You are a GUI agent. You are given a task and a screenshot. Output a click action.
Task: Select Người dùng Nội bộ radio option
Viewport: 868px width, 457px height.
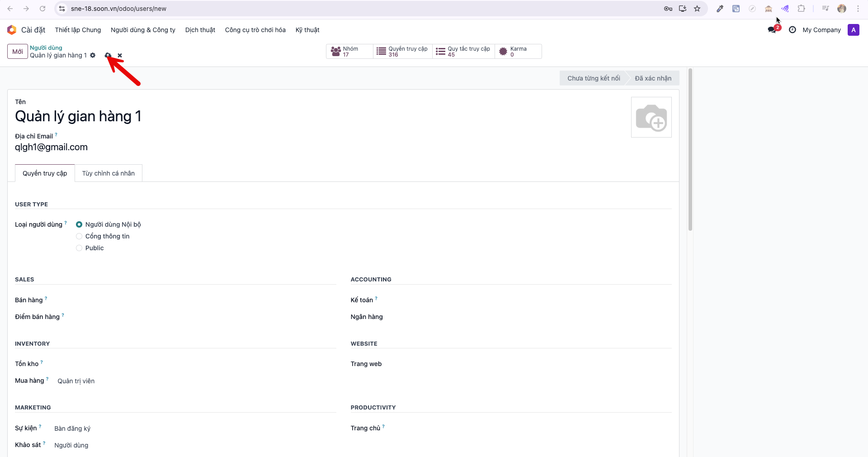(x=79, y=224)
